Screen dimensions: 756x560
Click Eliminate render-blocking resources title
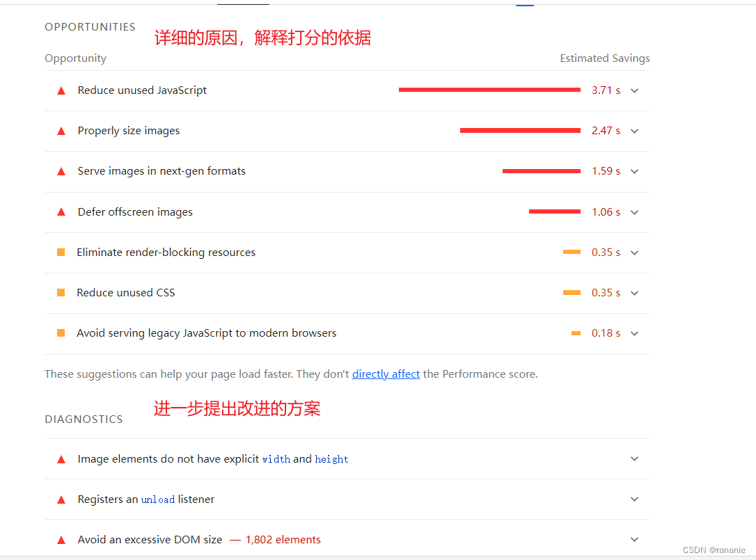166,253
